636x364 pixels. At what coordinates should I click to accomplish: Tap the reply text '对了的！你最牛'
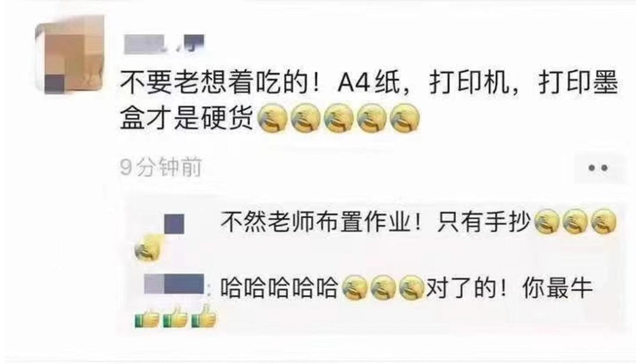pos(509,287)
